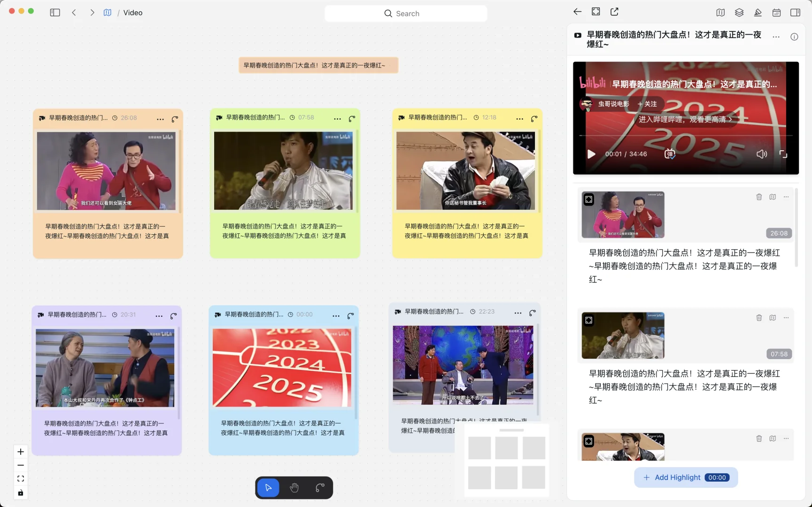Open the video in external window
This screenshot has height=507, width=812.
click(x=614, y=12)
